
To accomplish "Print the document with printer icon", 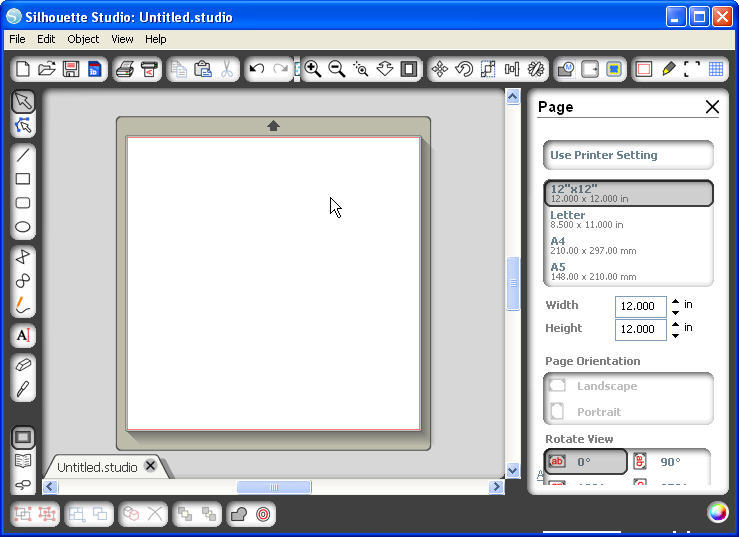I will (125, 69).
